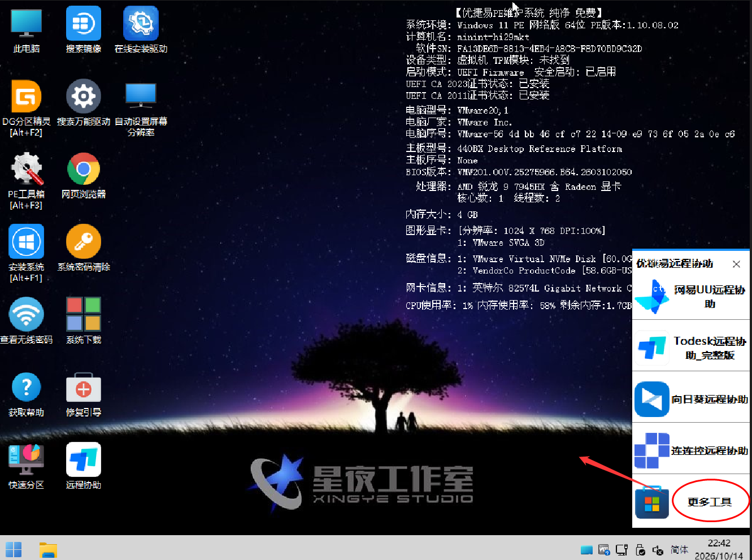Screen dimensions: 752x560
Task: Launch the 搜索镜像 shortcut
Action: click(84, 29)
